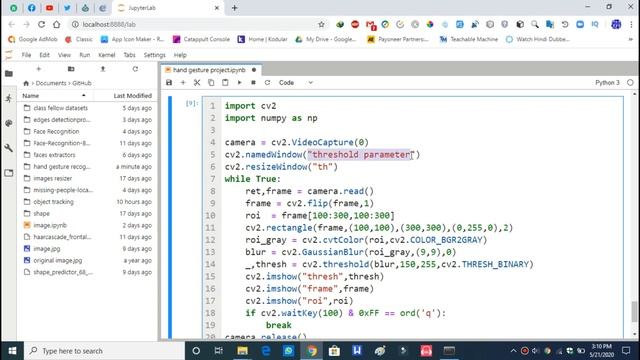This screenshot has width=640, height=360.
Task: Reload the page in the browser
Action: point(41,24)
